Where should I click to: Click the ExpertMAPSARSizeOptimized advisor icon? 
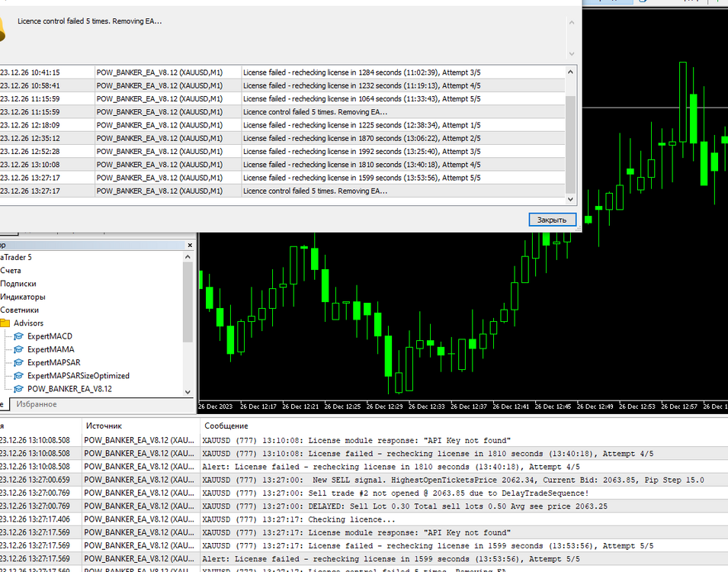[x=18, y=376]
